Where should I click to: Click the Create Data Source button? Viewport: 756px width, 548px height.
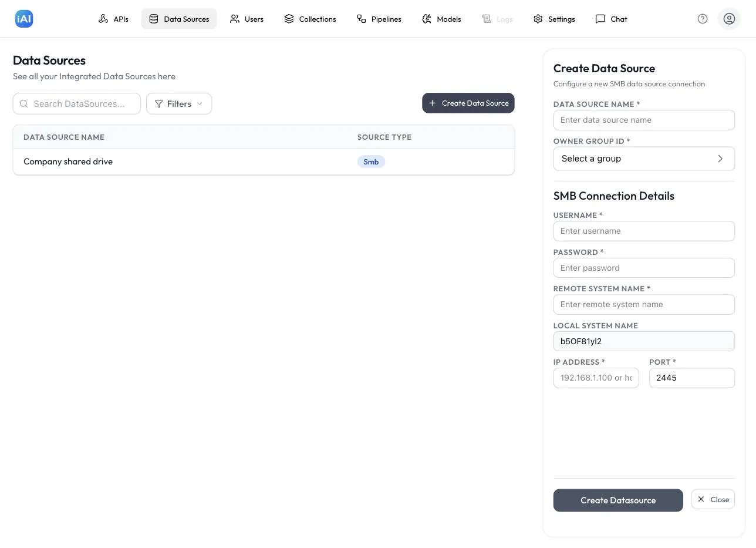pos(468,103)
